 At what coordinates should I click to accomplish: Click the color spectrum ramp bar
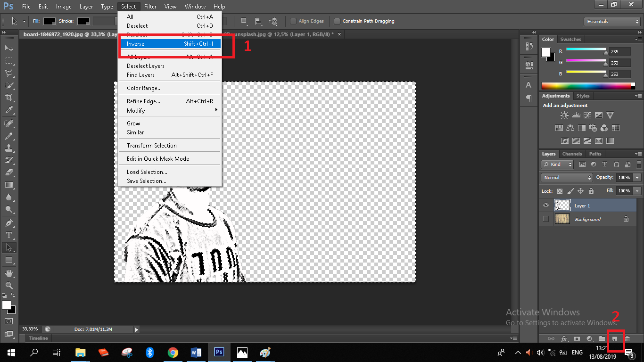pyautogui.click(x=586, y=86)
